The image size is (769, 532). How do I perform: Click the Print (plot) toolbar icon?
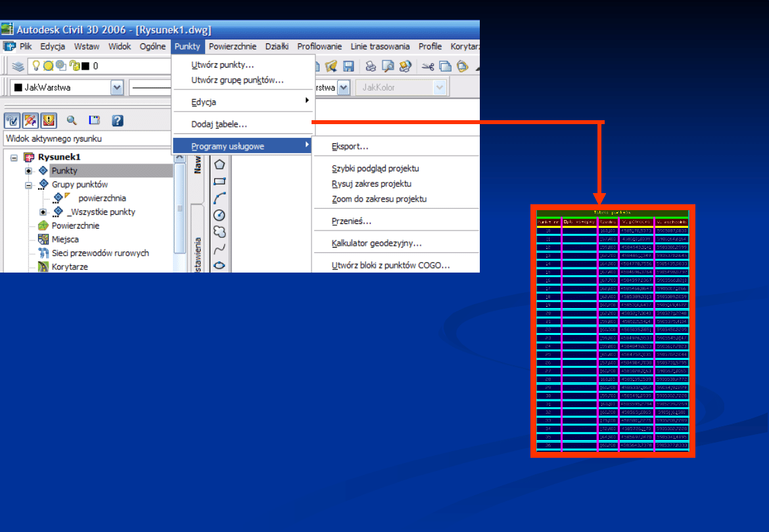point(371,66)
